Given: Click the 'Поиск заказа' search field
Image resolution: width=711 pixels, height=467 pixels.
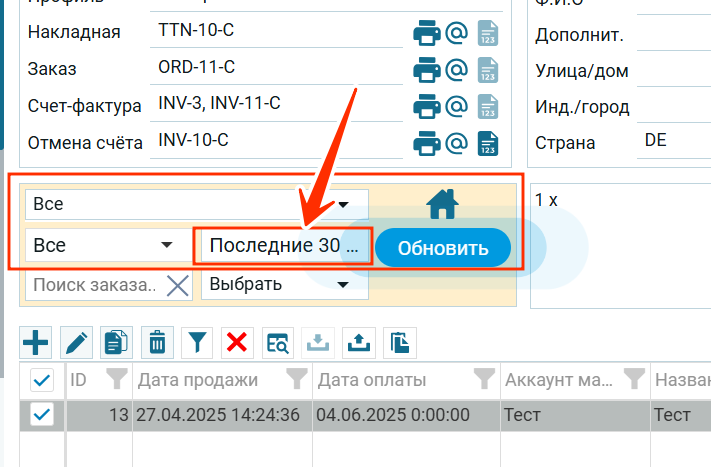Looking at the screenshot, I should click(x=93, y=285).
